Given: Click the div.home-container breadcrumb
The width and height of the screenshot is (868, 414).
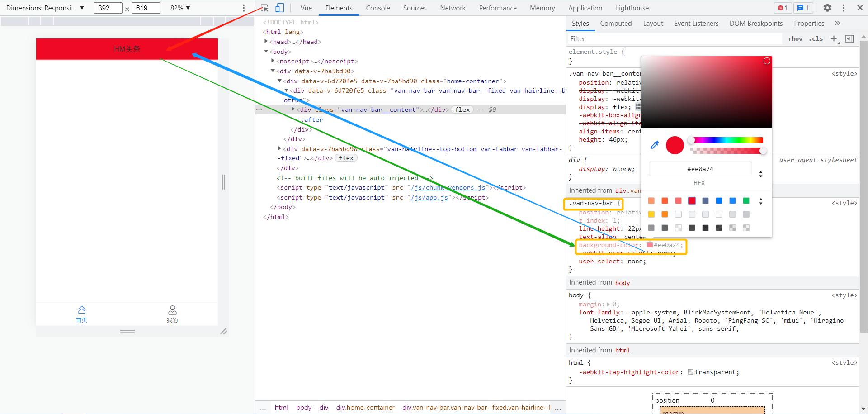Looking at the screenshot, I should (365, 408).
